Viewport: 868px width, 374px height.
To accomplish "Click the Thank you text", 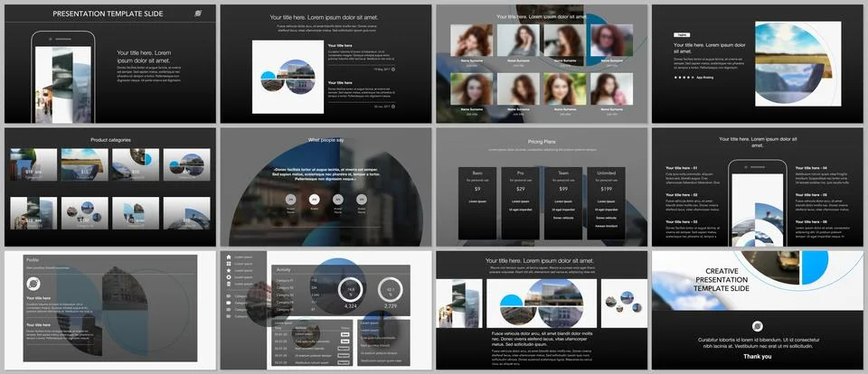I will pyautogui.click(x=758, y=357).
